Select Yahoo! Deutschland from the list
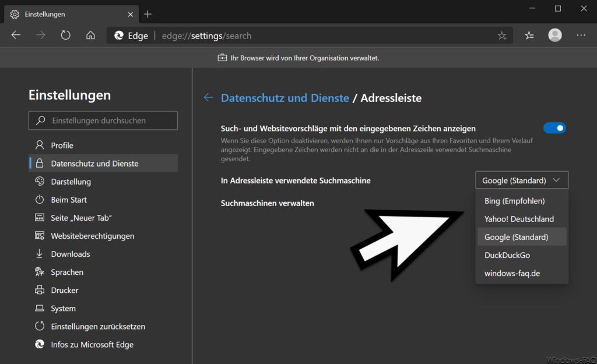 coord(522,219)
